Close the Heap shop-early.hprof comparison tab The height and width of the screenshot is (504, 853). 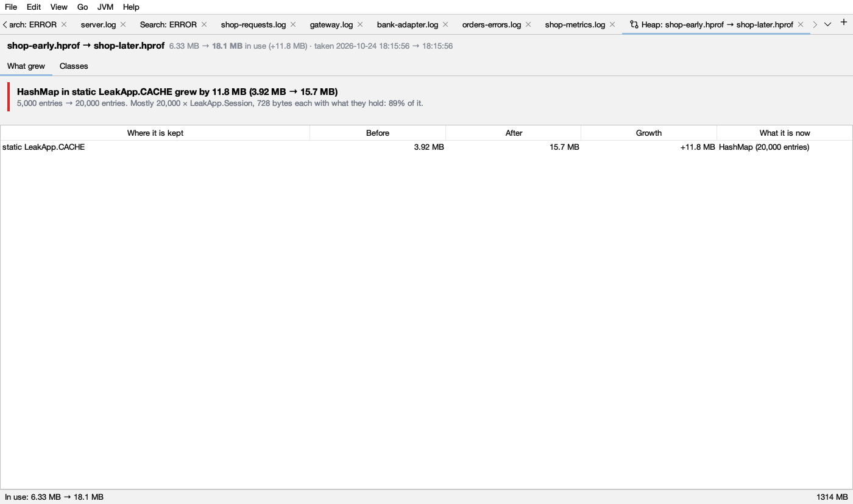[801, 24]
